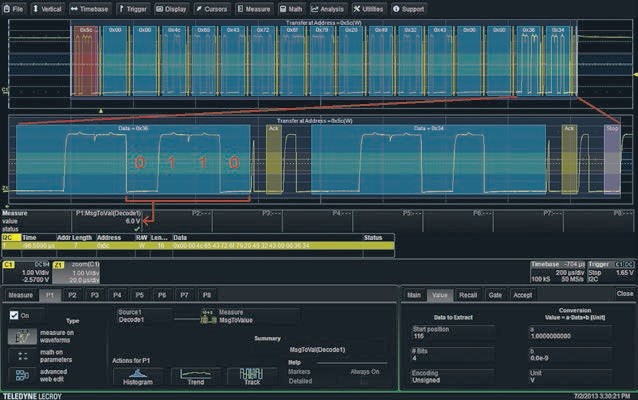Switch to the Accept tab
This screenshot has width=638, height=400.
(x=522, y=295)
